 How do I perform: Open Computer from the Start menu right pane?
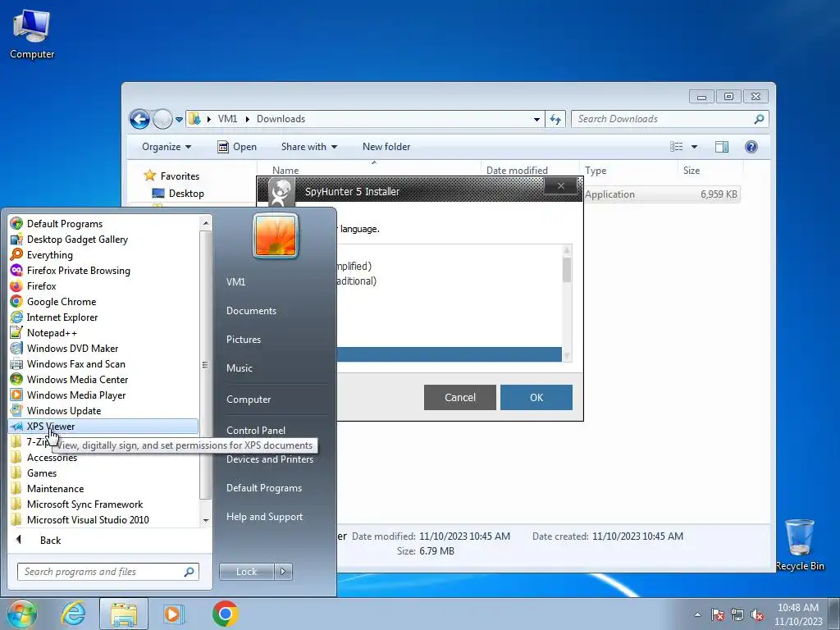(248, 399)
